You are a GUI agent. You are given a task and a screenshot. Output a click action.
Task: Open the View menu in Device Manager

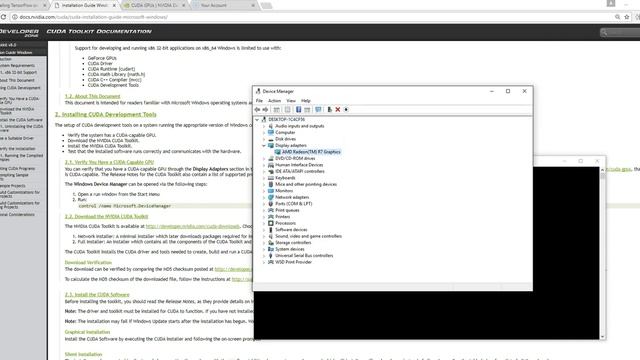(291, 101)
